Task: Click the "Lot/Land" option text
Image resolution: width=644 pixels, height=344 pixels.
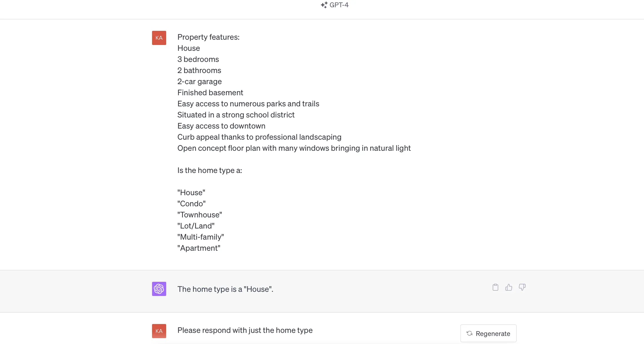Action: [196, 226]
